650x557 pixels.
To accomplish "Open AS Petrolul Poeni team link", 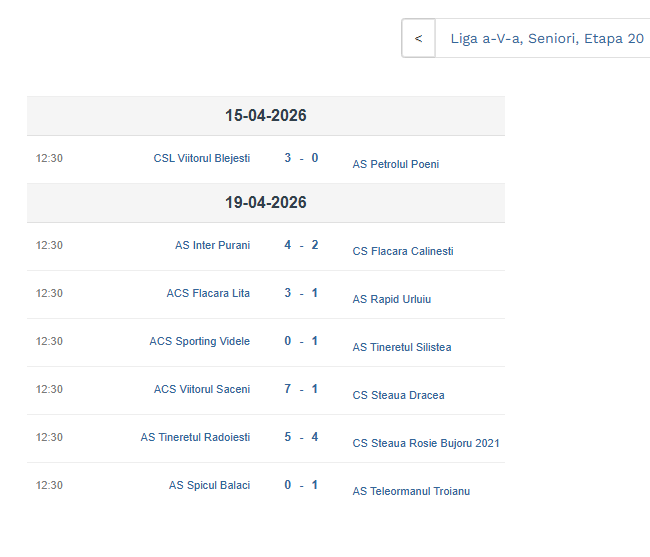I will tap(395, 164).
